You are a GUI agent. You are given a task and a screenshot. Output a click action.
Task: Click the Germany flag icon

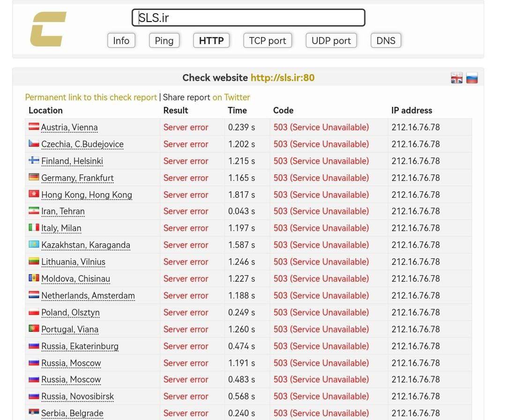(x=34, y=177)
